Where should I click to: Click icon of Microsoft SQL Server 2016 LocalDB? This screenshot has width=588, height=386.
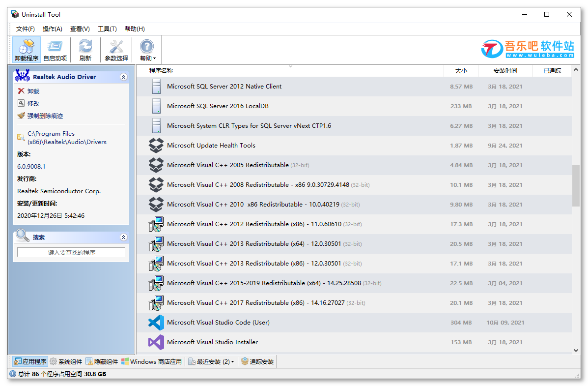(156, 106)
